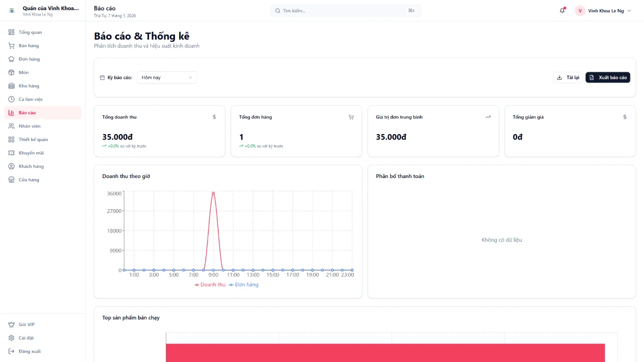Open the Bán hàng section icon
644x362 pixels.
click(11, 46)
